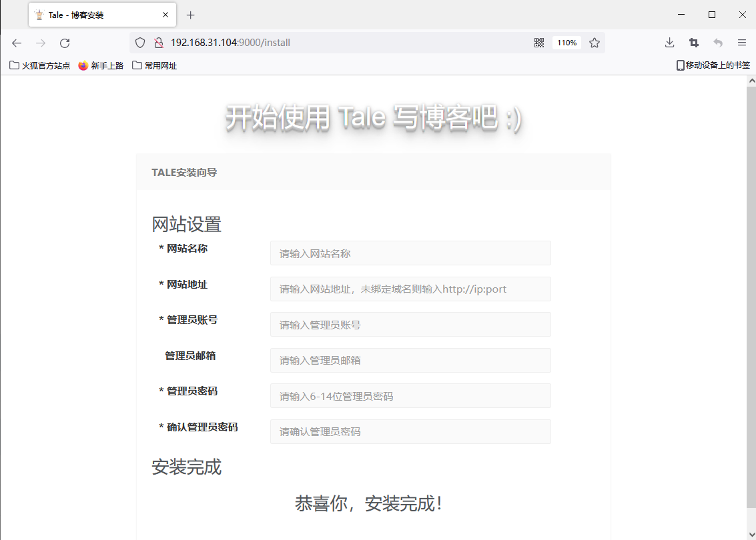Click the screenshot crop icon
Viewport: 756px width, 540px height.
(694, 43)
